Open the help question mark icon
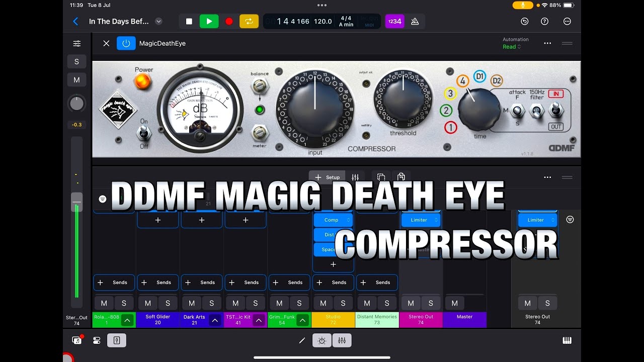Viewport: 644px width, 362px height. tap(544, 21)
